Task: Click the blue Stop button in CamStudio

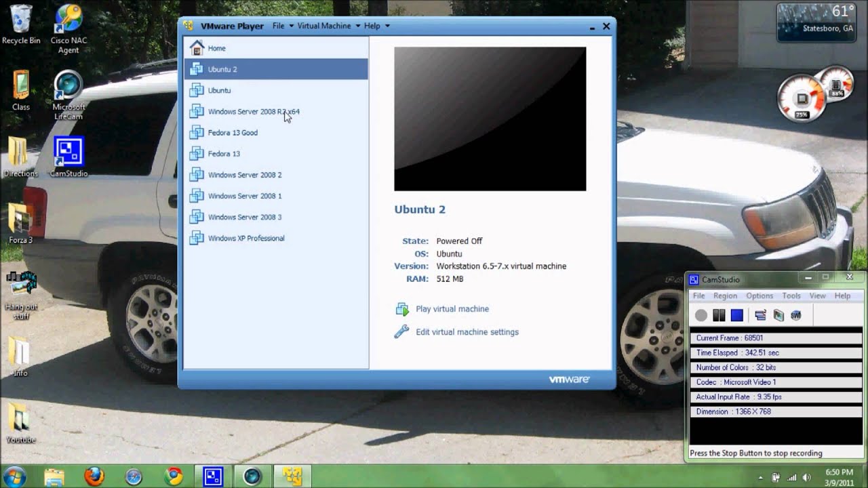Action: (737, 315)
